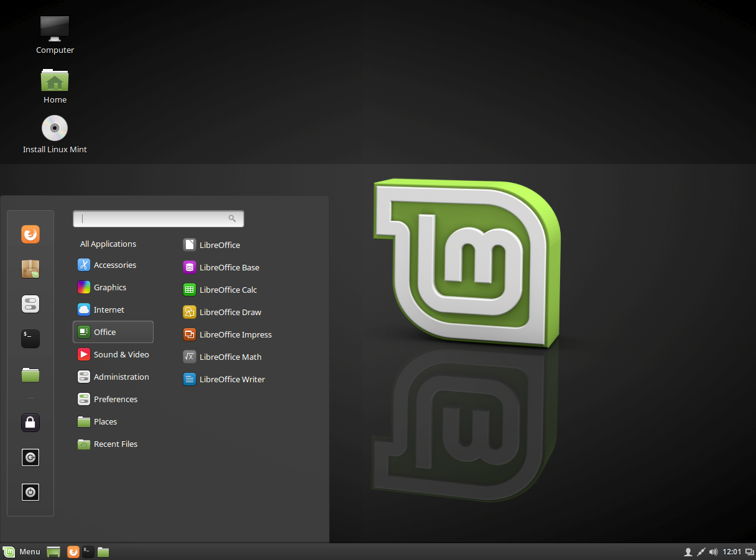The height and width of the screenshot is (560, 756).
Task: Open the volume applet in the tray
Action: coord(713,551)
